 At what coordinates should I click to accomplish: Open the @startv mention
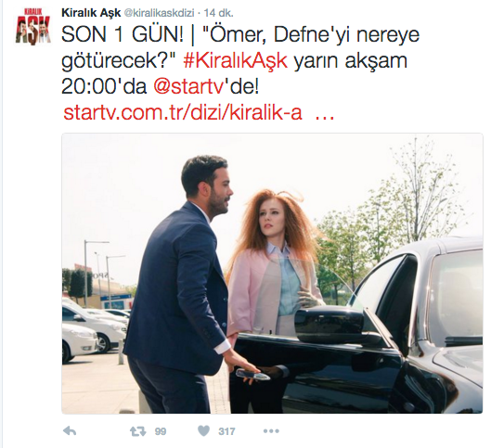pos(188,87)
